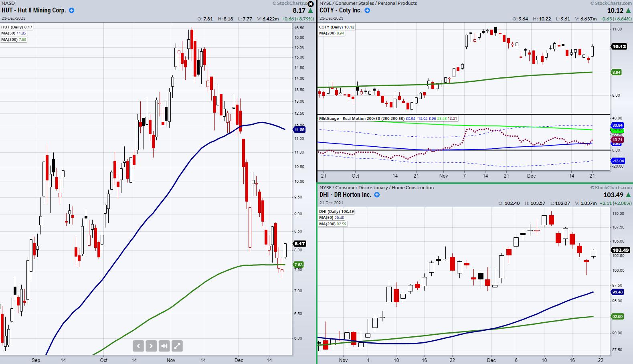This screenshot has height=364, width=633.
Task: Jump to the last chart with skip-forward button
Action: (164, 346)
